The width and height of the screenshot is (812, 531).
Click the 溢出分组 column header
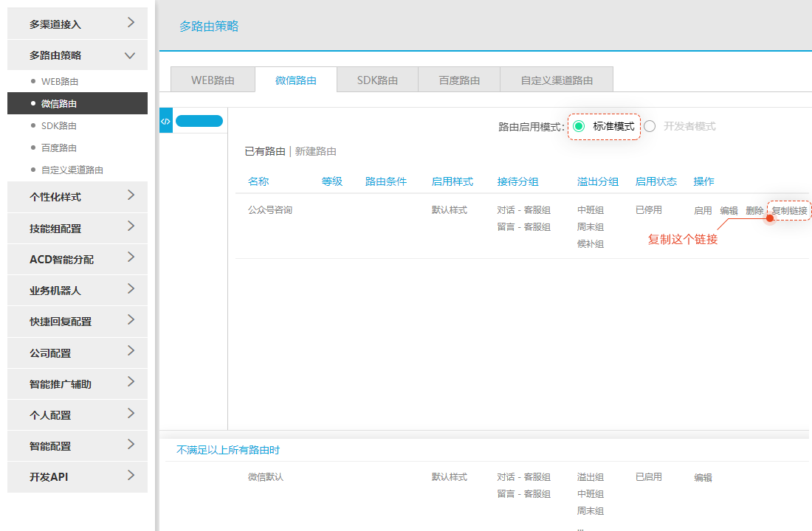pyautogui.click(x=598, y=181)
